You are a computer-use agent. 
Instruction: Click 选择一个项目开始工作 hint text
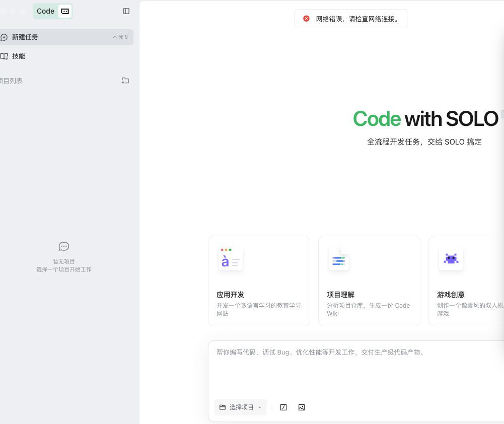tap(64, 269)
